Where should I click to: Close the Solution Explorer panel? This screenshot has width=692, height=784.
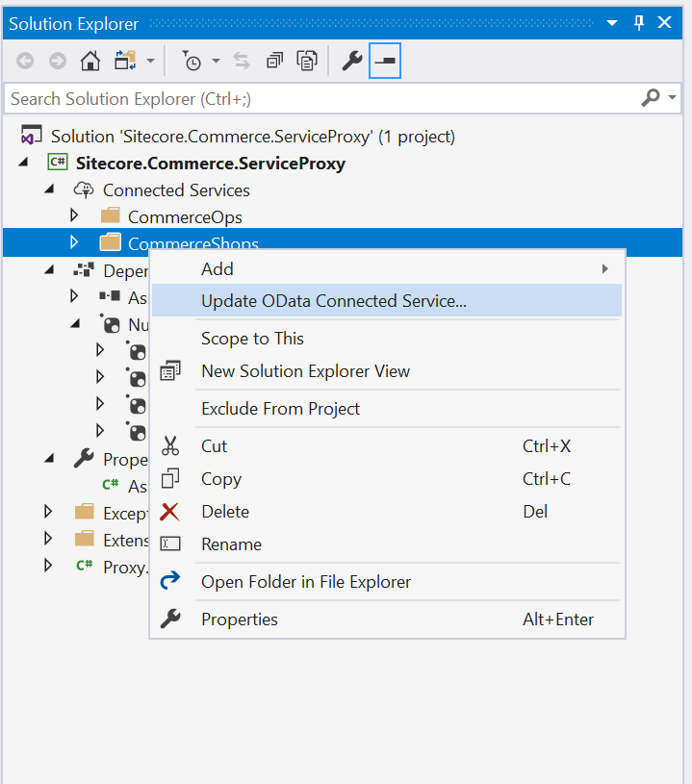point(664,22)
